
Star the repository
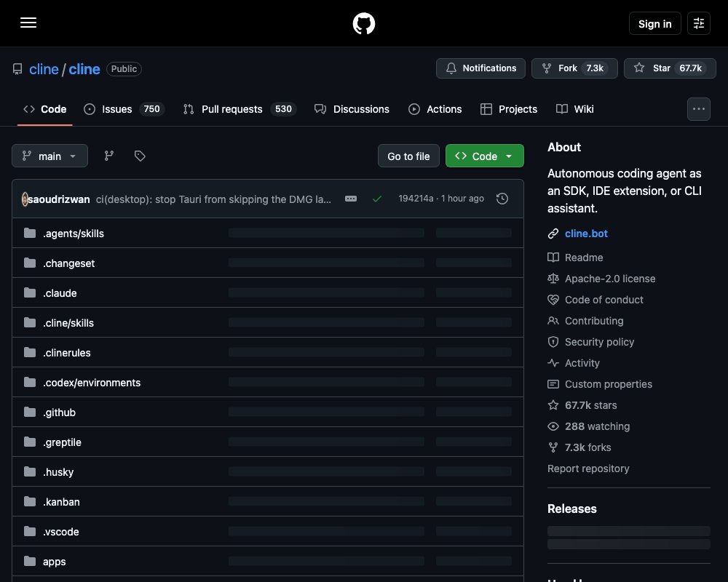pos(670,68)
